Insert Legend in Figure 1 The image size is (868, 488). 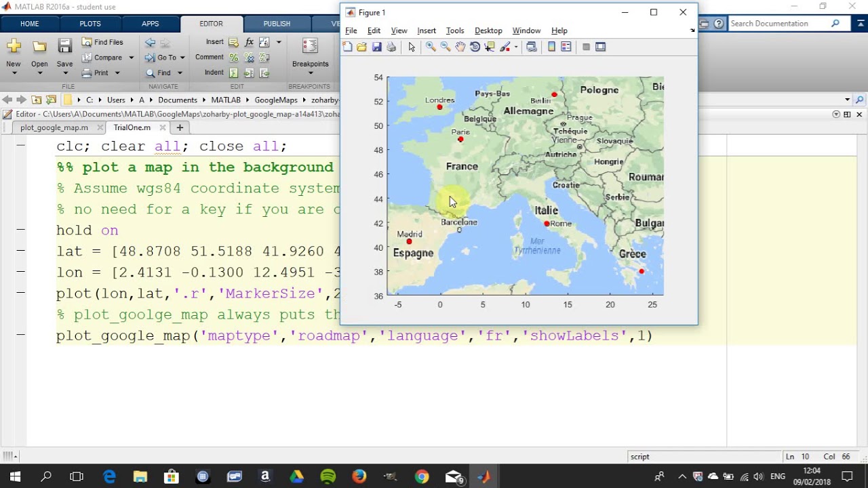(566, 47)
